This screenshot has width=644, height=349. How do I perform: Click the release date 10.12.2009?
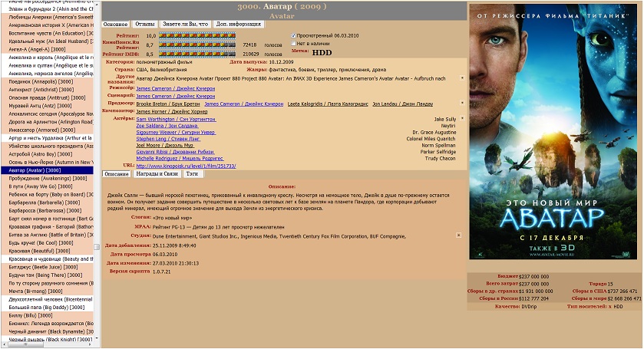(x=282, y=62)
